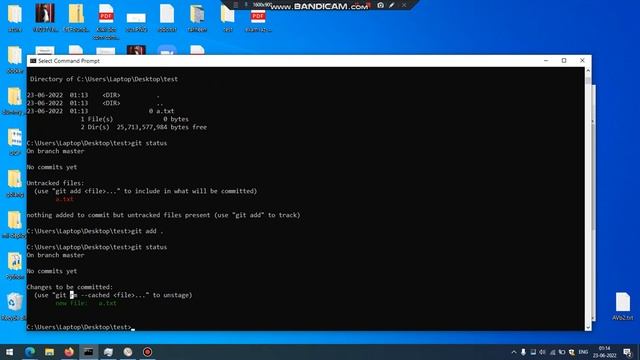This screenshot has height=360, width=640.
Task: Click the Command Prompt scrollbar up arrow
Action: click(x=588, y=71)
